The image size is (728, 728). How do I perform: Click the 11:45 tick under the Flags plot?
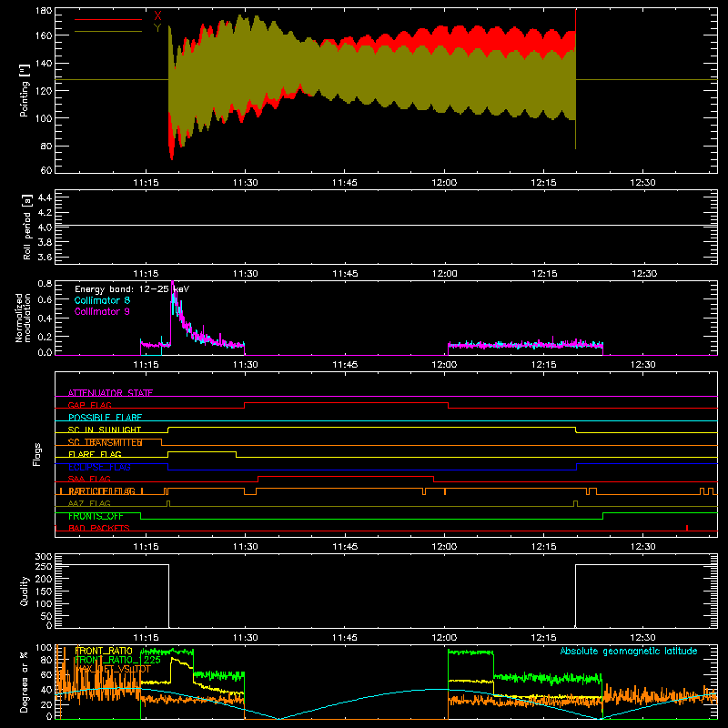(345, 547)
